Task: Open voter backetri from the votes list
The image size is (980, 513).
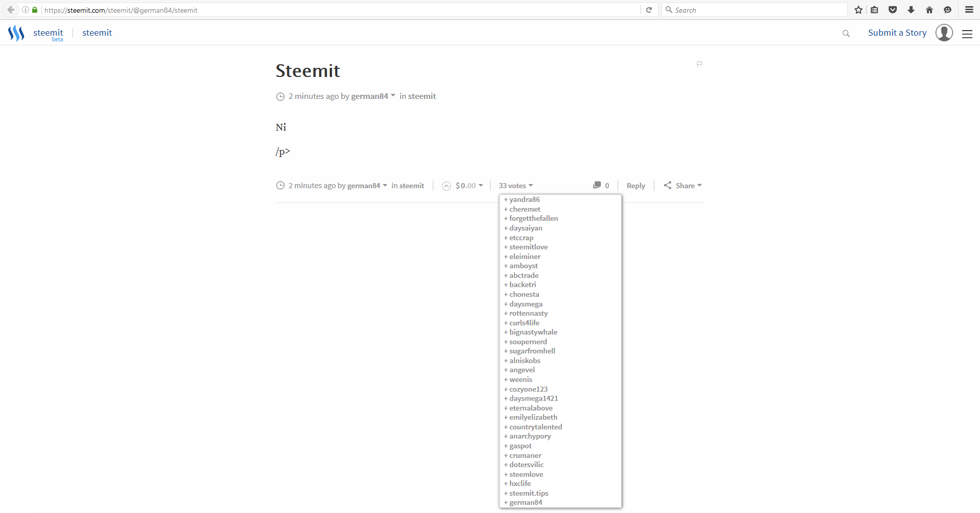Action: click(x=523, y=285)
